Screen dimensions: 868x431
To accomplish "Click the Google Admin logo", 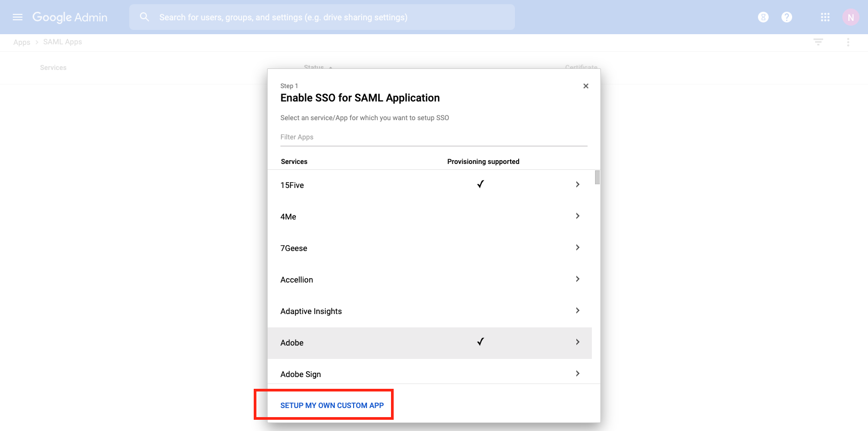I will tap(70, 17).
